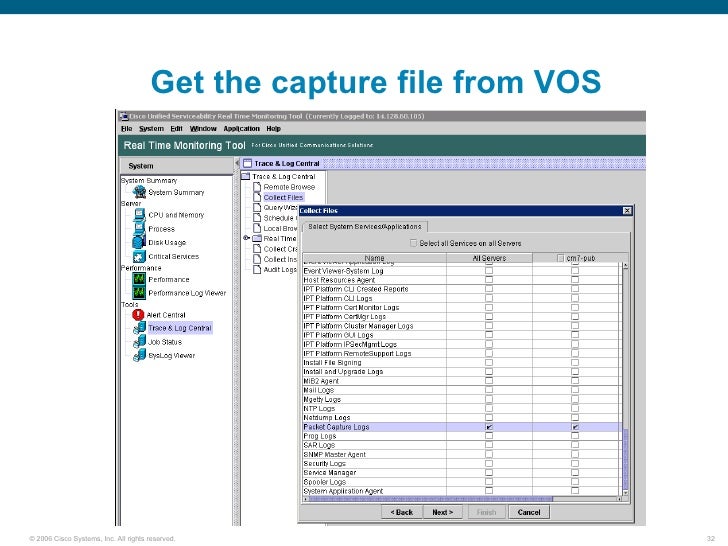Viewport: 728px width, 546px height.
Task: Open the Application menu
Action: point(241,129)
